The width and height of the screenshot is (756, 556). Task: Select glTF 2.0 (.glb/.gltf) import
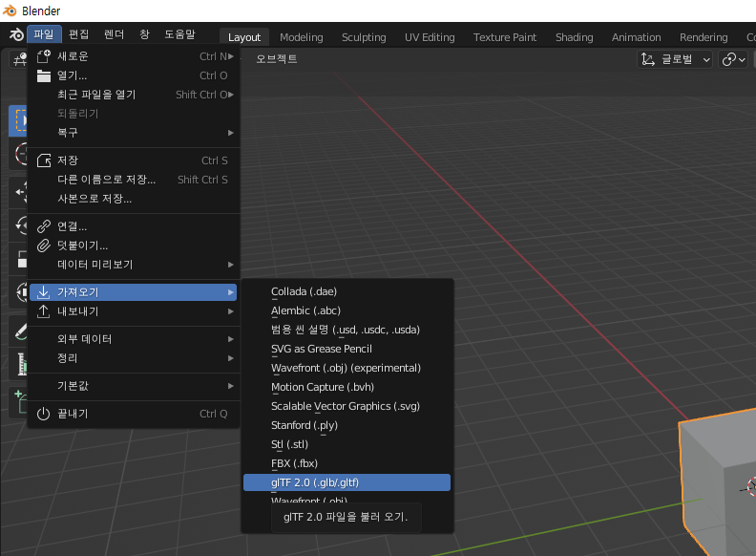346,482
